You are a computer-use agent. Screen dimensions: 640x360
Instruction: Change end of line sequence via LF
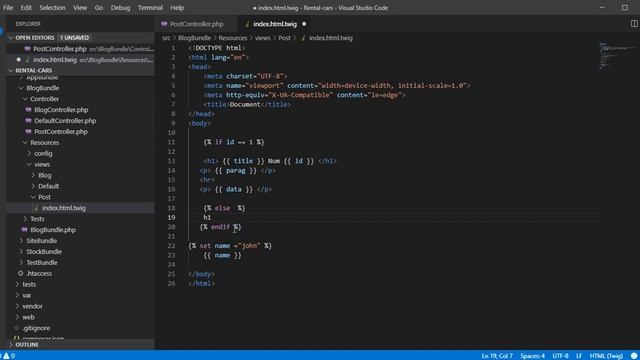pyautogui.click(x=579, y=356)
